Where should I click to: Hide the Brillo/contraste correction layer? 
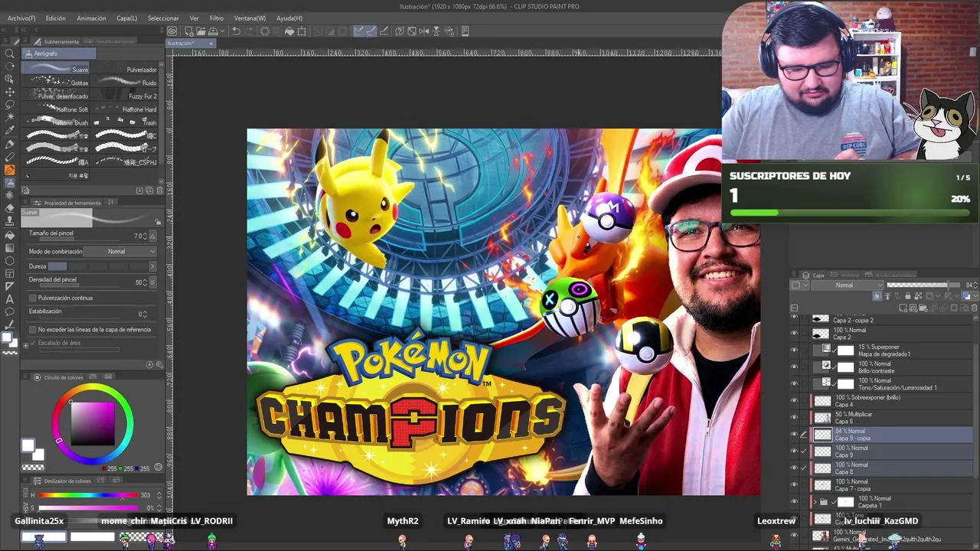pyautogui.click(x=794, y=367)
